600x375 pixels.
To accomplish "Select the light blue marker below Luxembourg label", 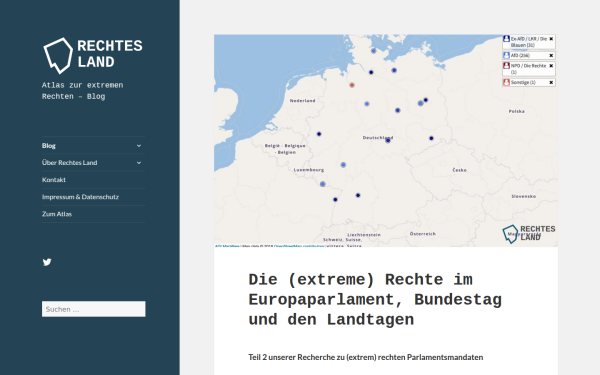I will (x=323, y=184).
